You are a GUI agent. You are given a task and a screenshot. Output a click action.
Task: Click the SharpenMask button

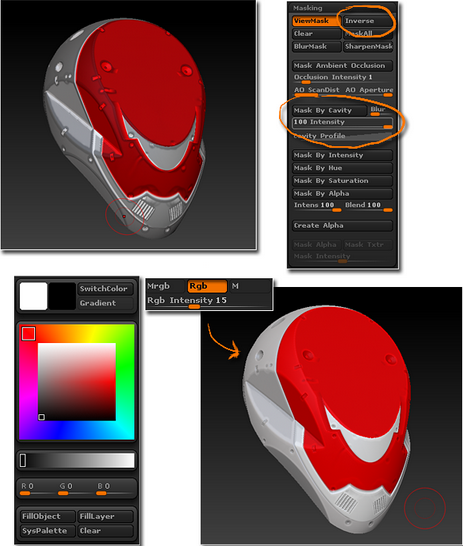point(368,47)
